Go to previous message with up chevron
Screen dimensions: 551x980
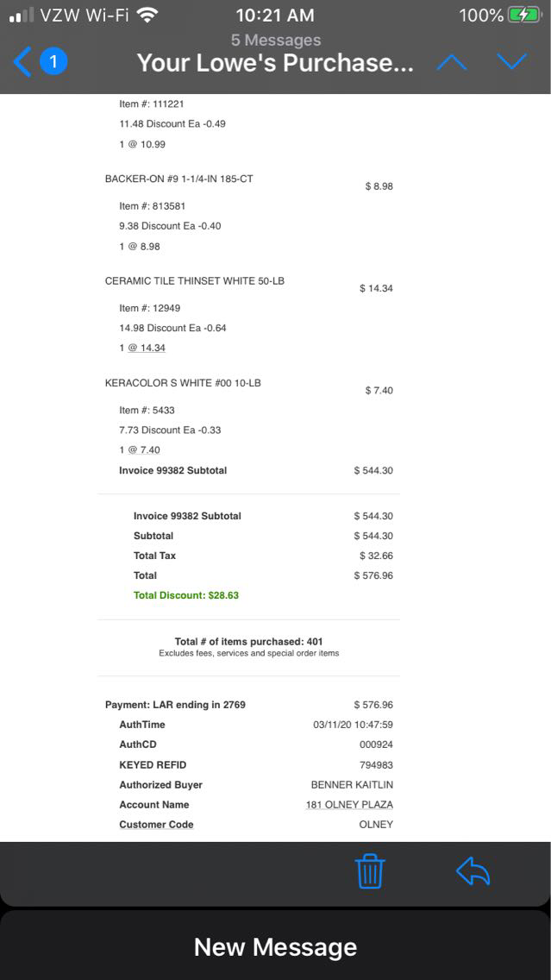pyautogui.click(x=453, y=62)
